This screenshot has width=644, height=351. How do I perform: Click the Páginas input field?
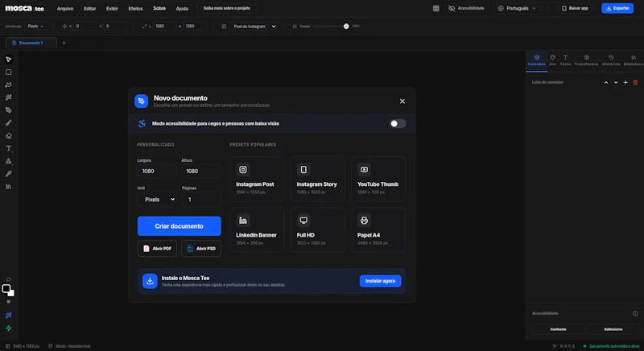click(201, 200)
